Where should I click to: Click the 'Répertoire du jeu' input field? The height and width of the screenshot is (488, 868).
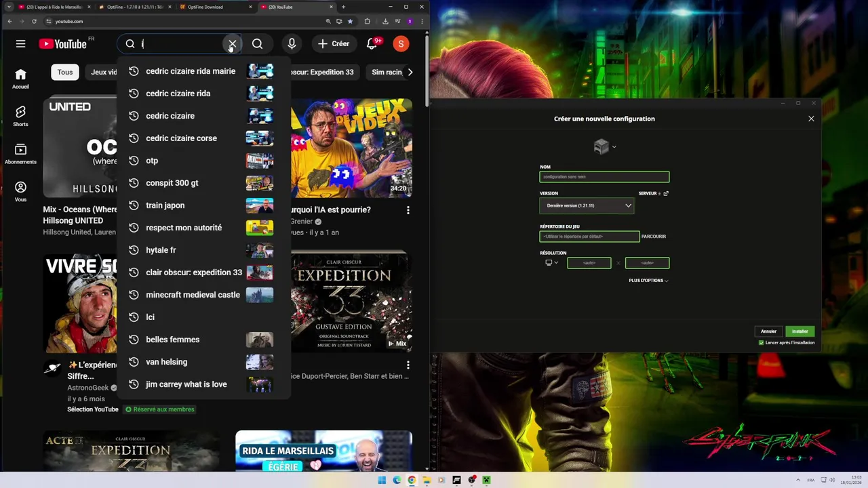pos(589,237)
